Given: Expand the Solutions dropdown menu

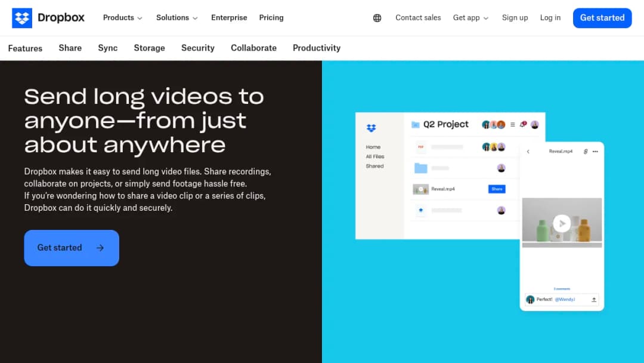Looking at the screenshot, I should pos(177,18).
